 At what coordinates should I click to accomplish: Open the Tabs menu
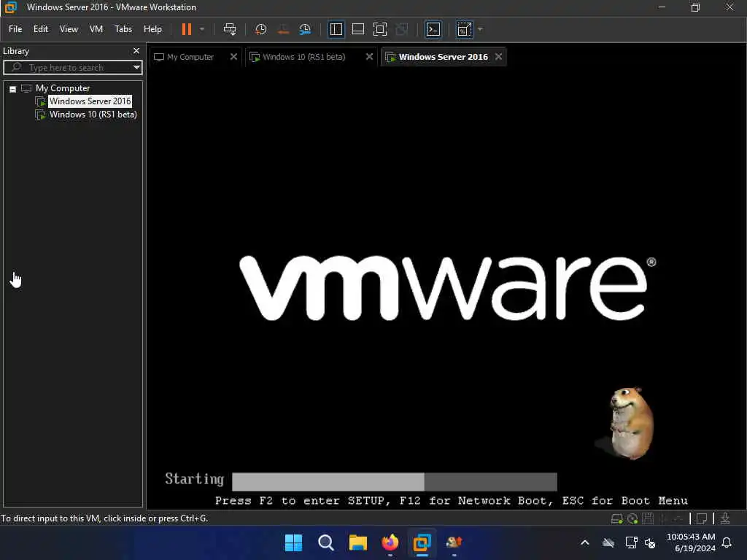point(123,29)
